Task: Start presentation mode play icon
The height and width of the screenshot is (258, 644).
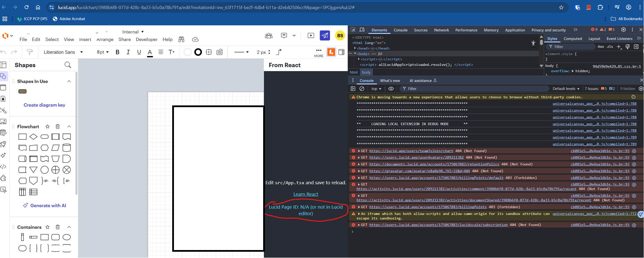Action: [x=311, y=35]
